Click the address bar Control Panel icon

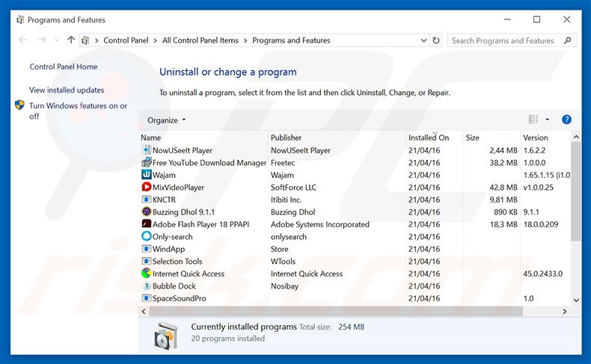click(85, 40)
